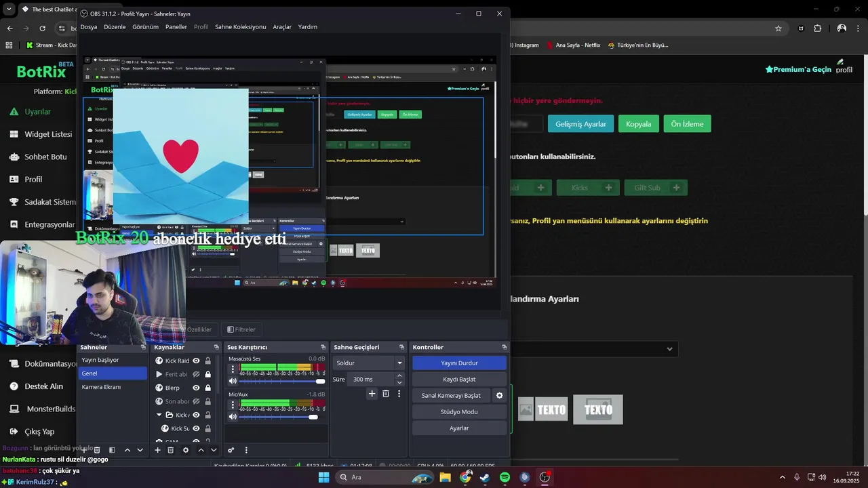Toggle lock on Blerp source

tap(208, 388)
